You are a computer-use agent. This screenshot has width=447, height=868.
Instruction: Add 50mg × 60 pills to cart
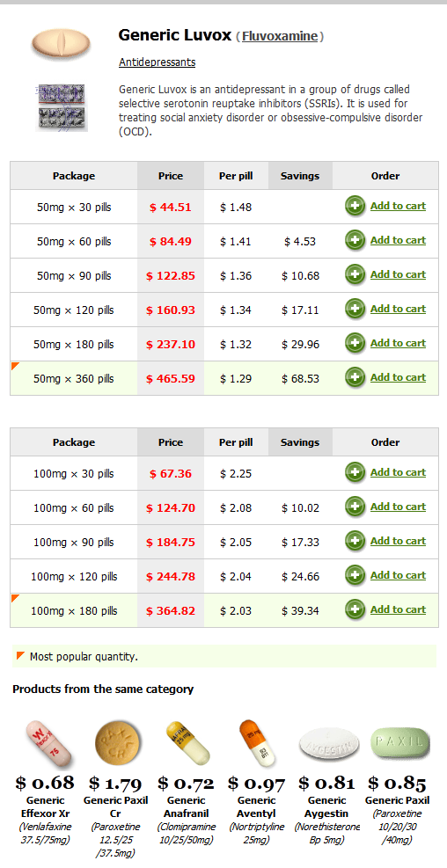tap(398, 240)
